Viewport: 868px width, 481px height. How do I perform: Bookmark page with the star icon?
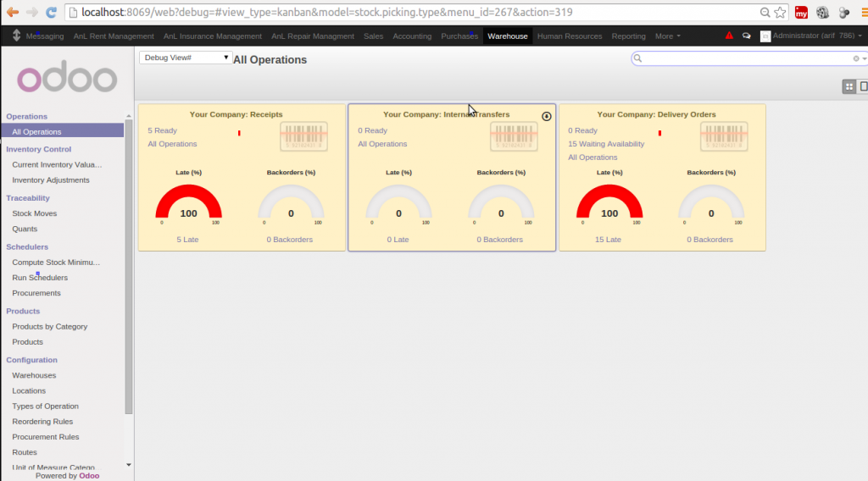(x=779, y=13)
